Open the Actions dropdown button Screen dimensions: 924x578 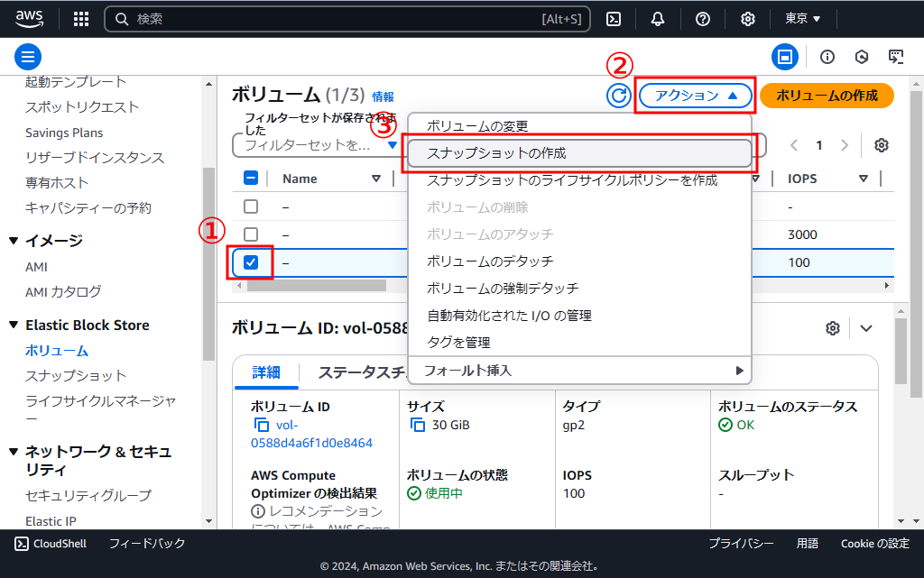(x=696, y=96)
